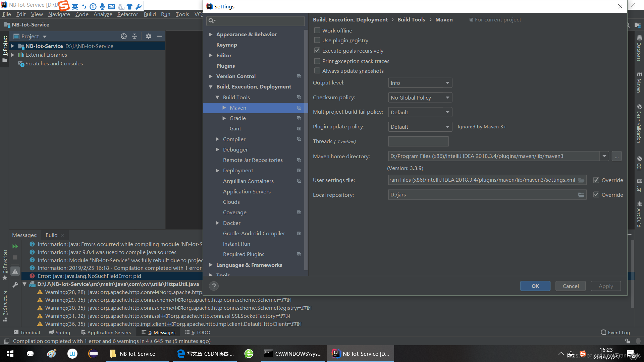Open Multiproject build fail policy dropdown
The image size is (644, 362).
(420, 112)
